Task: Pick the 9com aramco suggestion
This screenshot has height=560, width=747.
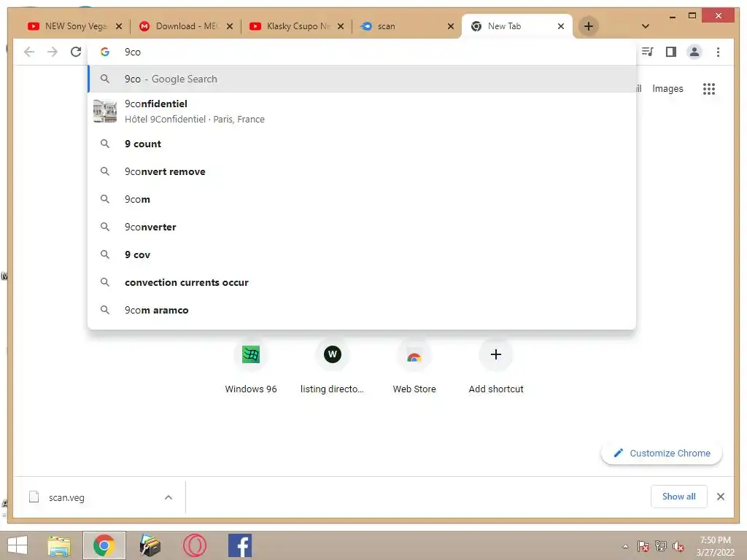Action: [x=362, y=310]
